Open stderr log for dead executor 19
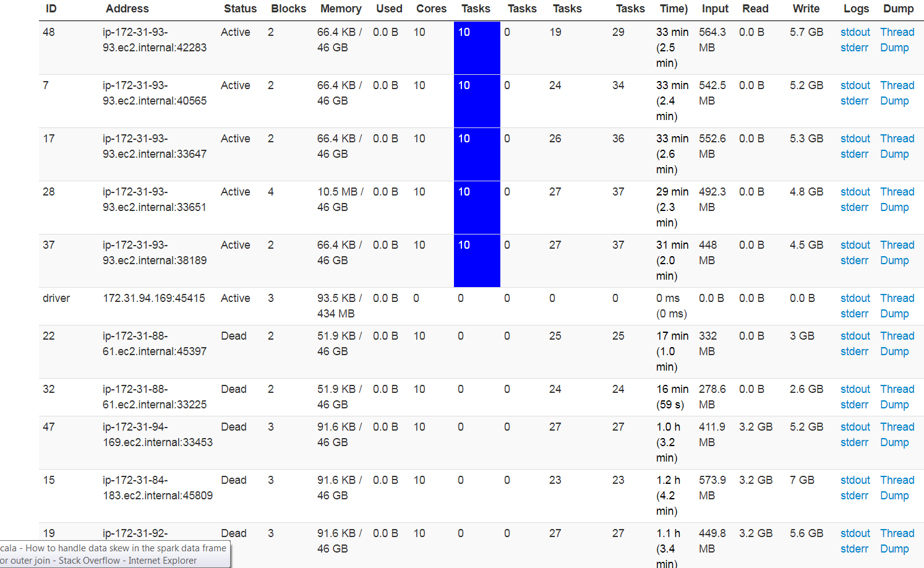 tap(854, 549)
